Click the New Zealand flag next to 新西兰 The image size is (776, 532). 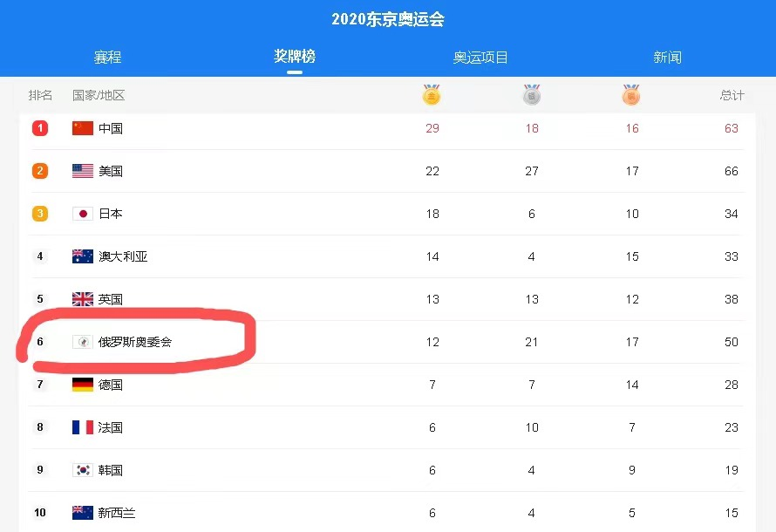pyautogui.click(x=83, y=513)
